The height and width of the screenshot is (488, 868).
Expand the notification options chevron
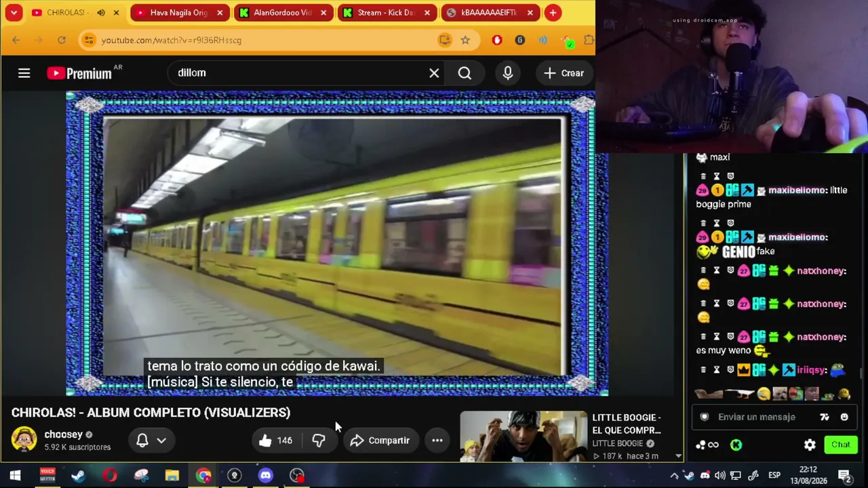[x=161, y=441]
